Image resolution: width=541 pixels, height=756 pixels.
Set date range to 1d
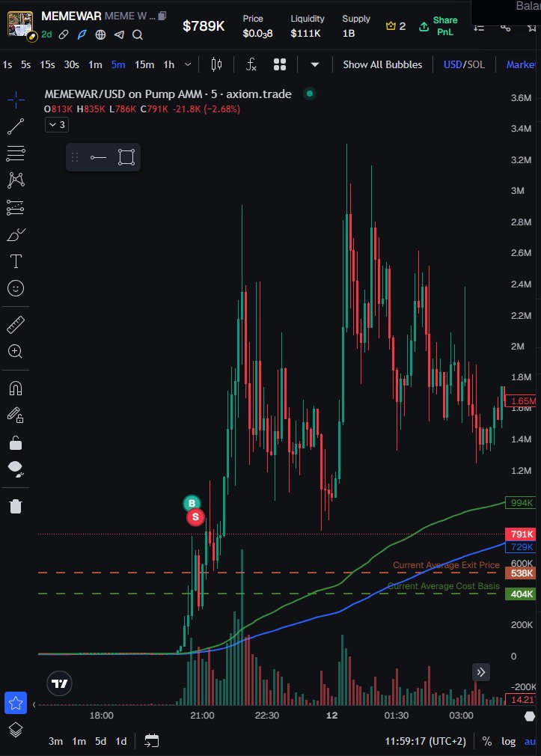point(121,741)
